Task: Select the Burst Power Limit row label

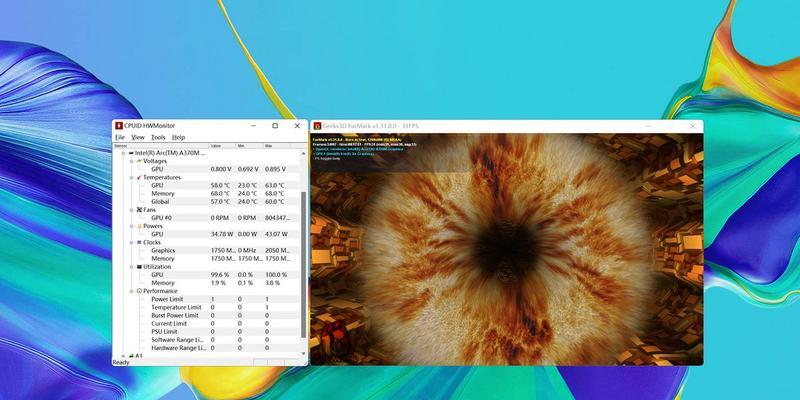Action: pyautogui.click(x=174, y=315)
